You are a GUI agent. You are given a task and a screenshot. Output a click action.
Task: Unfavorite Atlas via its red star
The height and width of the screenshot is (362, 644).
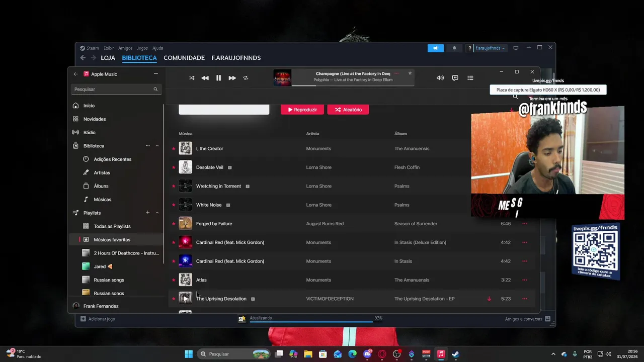pyautogui.click(x=174, y=280)
